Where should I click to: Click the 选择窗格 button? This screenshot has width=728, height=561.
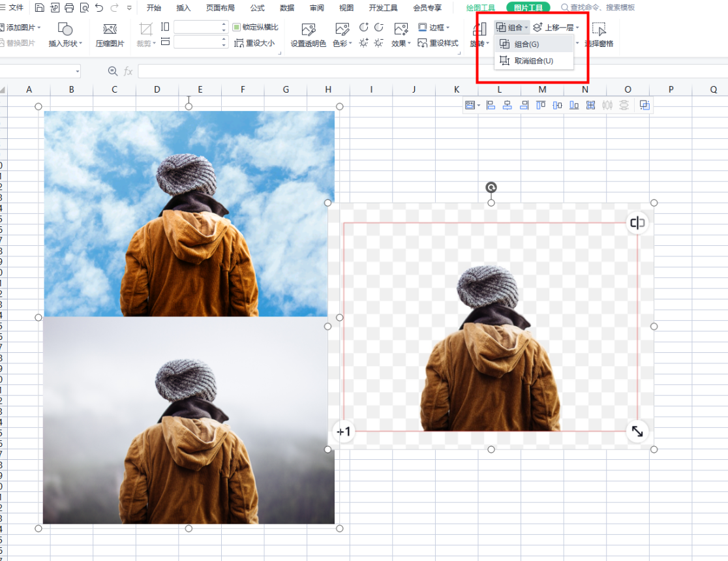tap(599, 35)
